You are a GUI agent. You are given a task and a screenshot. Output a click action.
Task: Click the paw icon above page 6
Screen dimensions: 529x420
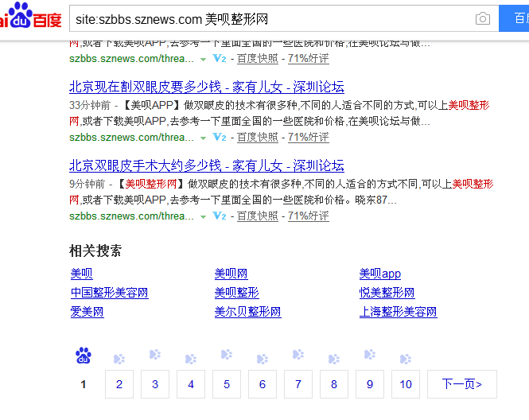(x=263, y=359)
